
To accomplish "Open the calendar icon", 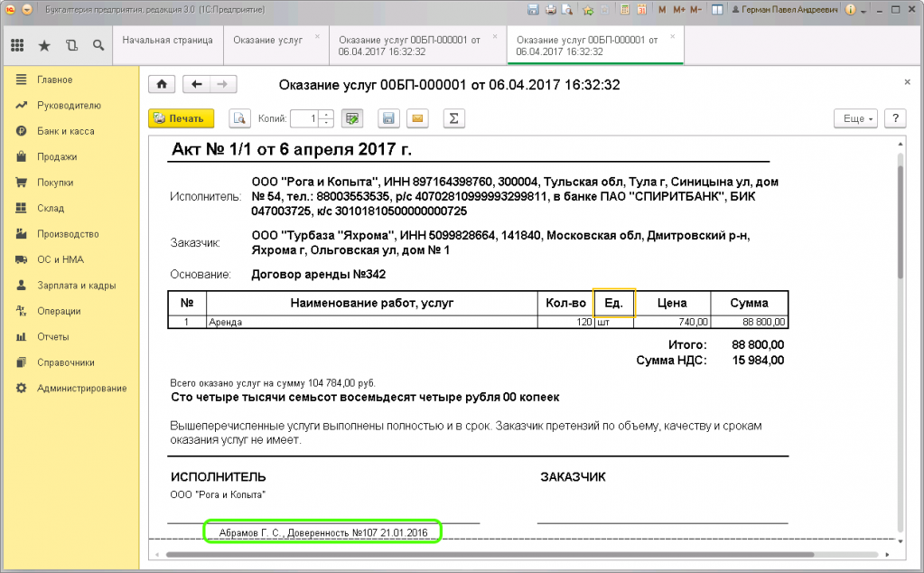I will point(641,9).
